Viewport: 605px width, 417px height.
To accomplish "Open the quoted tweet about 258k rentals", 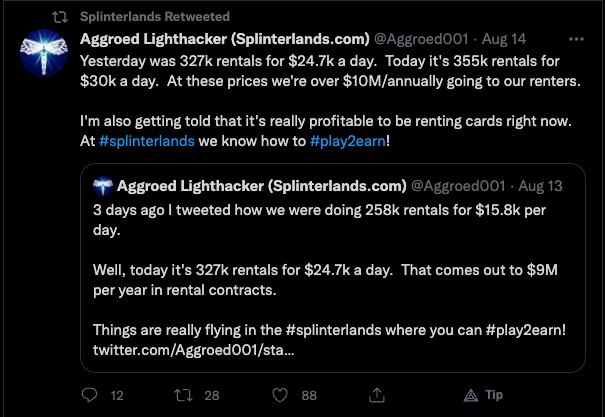I will (x=333, y=268).
